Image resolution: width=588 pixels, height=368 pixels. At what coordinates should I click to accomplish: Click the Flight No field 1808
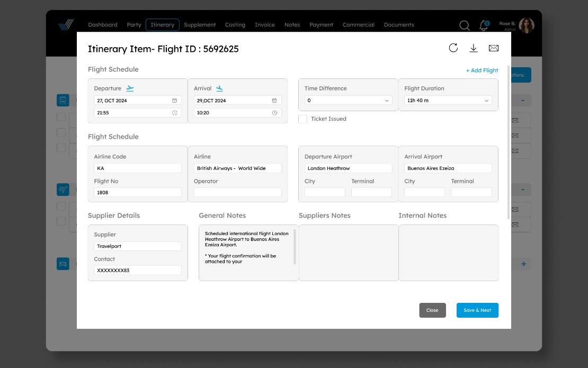[x=138, y=192]
